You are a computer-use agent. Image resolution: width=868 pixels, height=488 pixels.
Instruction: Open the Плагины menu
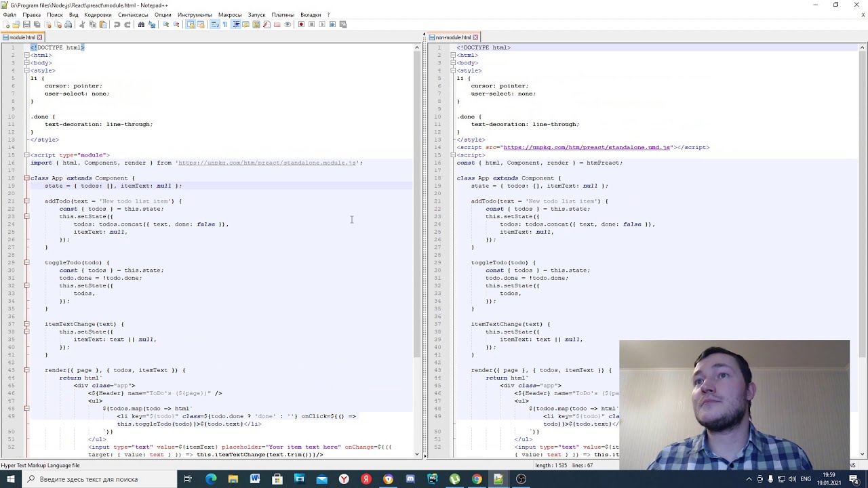click(x=283, y=15)
